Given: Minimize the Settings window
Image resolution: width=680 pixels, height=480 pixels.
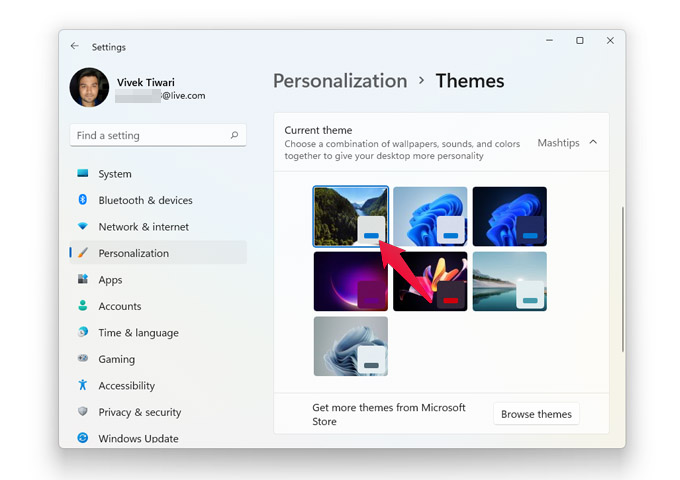Looking at the screenshot, I should [549, 40].
